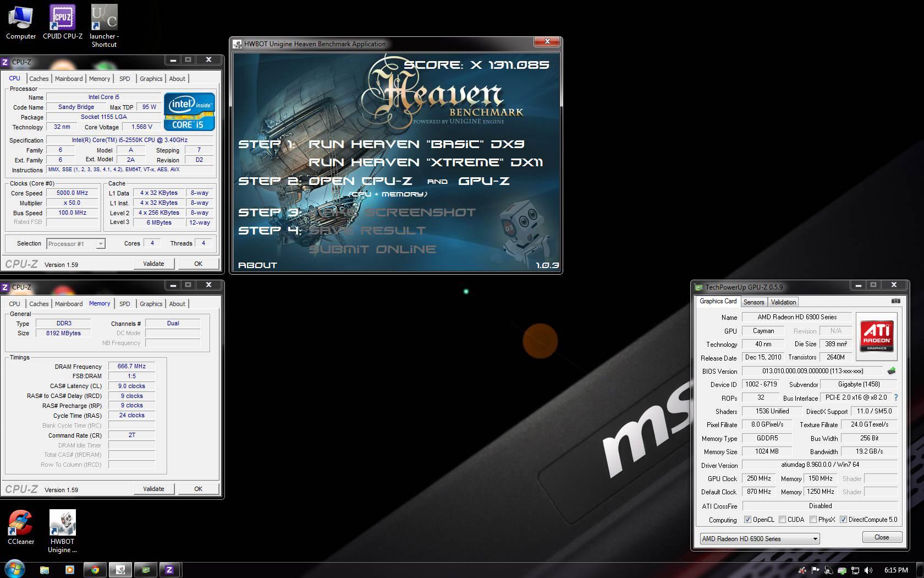Toggle the DirectCompute 5.0 checkbox
The height and width of the screenshot is (578, 924).
(843, 520)
